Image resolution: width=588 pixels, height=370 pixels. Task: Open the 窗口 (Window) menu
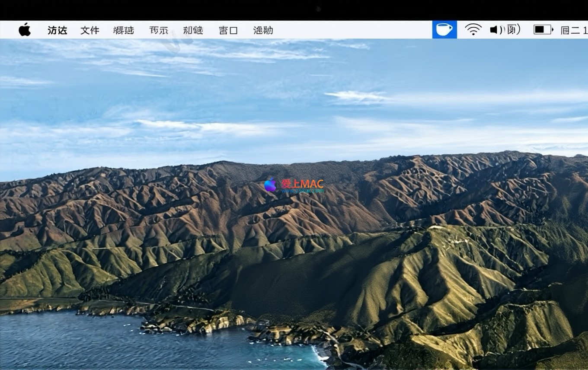click(228, 30)
